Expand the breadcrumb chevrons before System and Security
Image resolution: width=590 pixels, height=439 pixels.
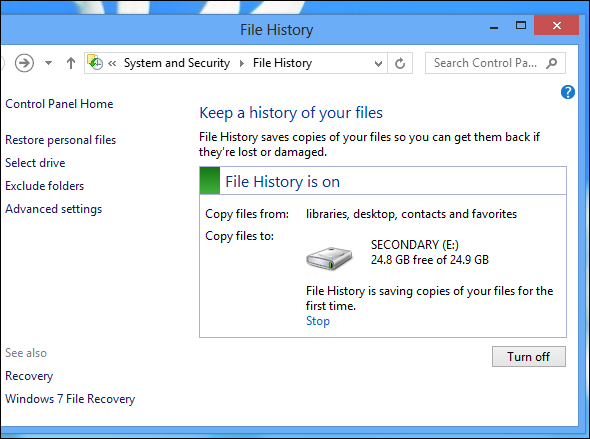coord(112,63)
